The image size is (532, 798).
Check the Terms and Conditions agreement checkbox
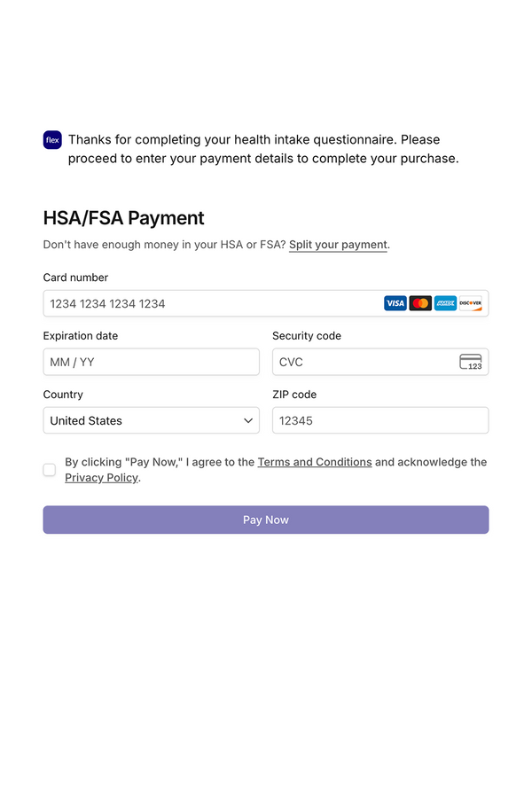[50, 470]
